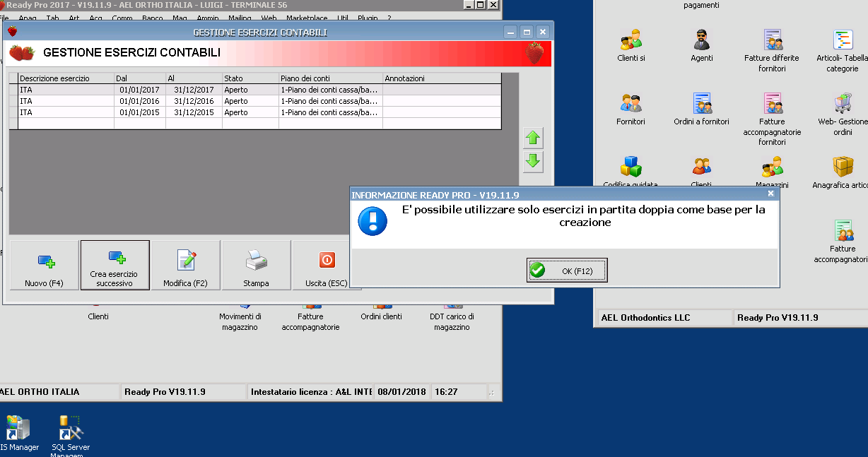Click the blue exclamation information icon

tap(373, 221)
